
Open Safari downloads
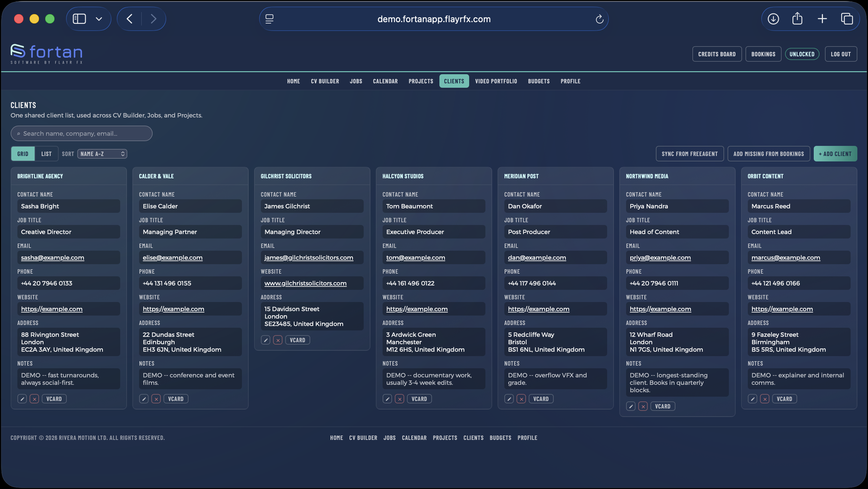[773, 19]
